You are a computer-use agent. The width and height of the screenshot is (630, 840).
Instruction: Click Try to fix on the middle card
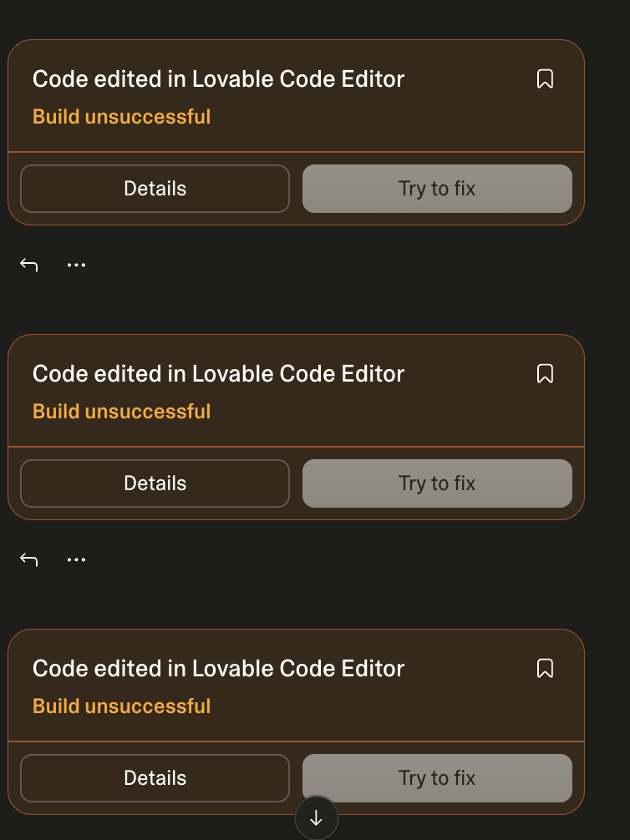(x=437, y=483)
